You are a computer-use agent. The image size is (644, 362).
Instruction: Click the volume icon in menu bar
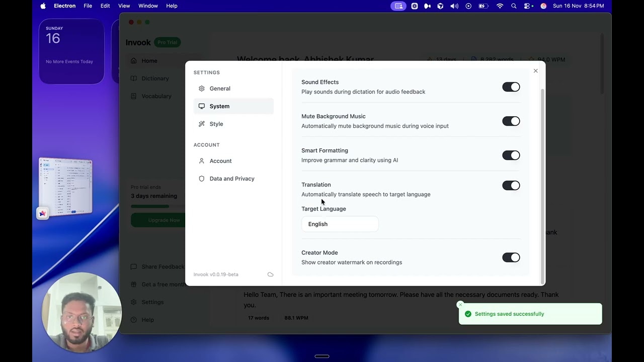[454, 6]
